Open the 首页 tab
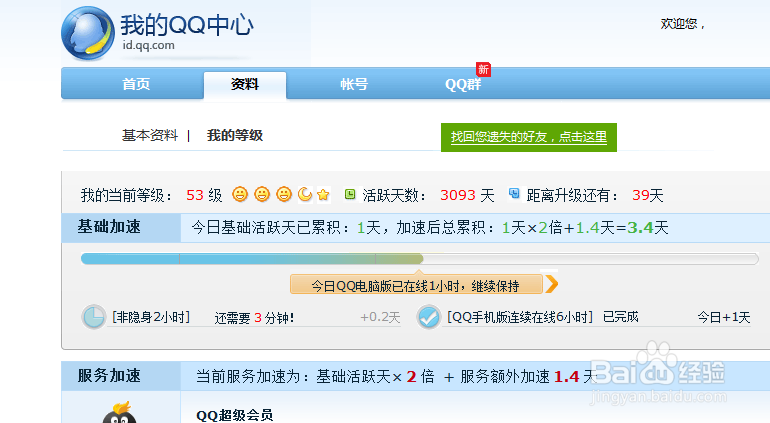770x423 pixels. click(x=136, y=84)
